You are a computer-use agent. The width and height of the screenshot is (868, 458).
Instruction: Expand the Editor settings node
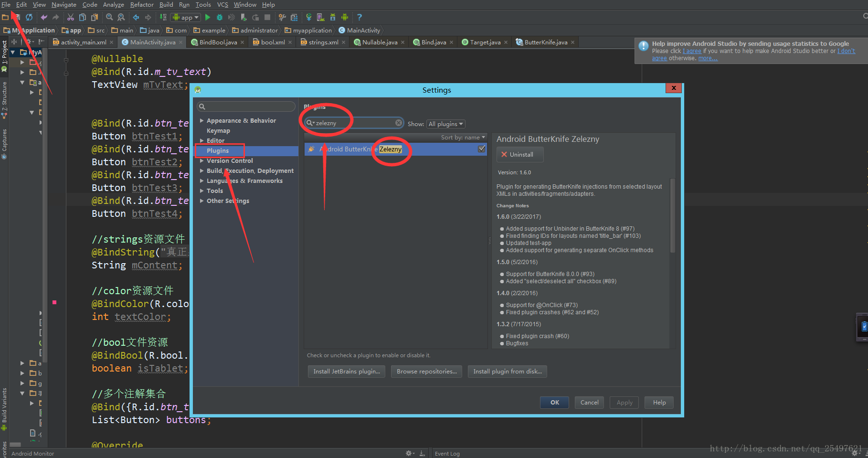[202, 140]
